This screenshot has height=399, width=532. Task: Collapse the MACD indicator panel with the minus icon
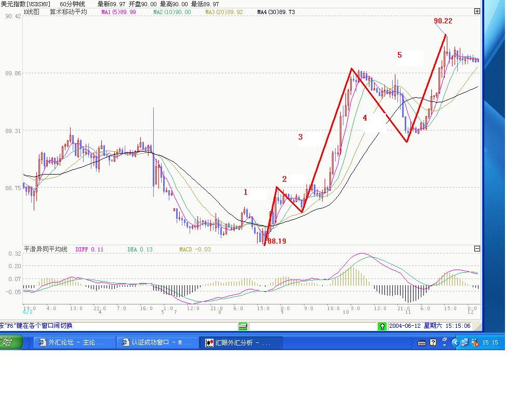pyautogui.click(x=477, y=249)
